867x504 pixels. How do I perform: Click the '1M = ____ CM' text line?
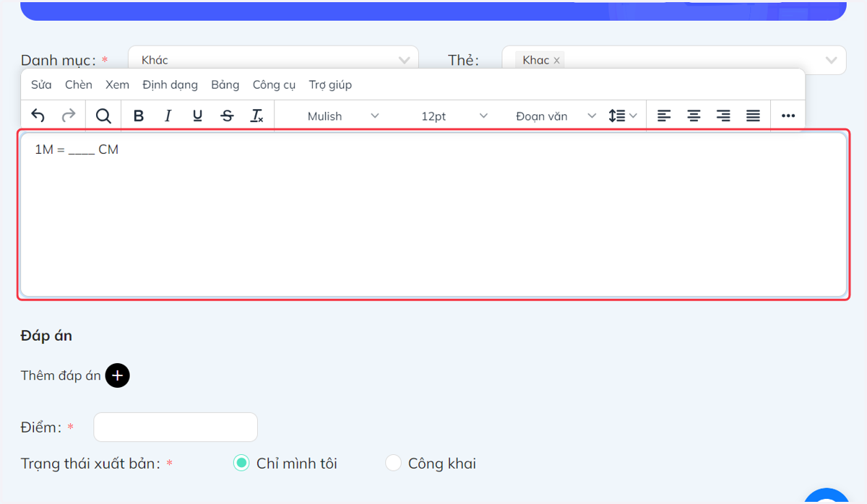77,150
